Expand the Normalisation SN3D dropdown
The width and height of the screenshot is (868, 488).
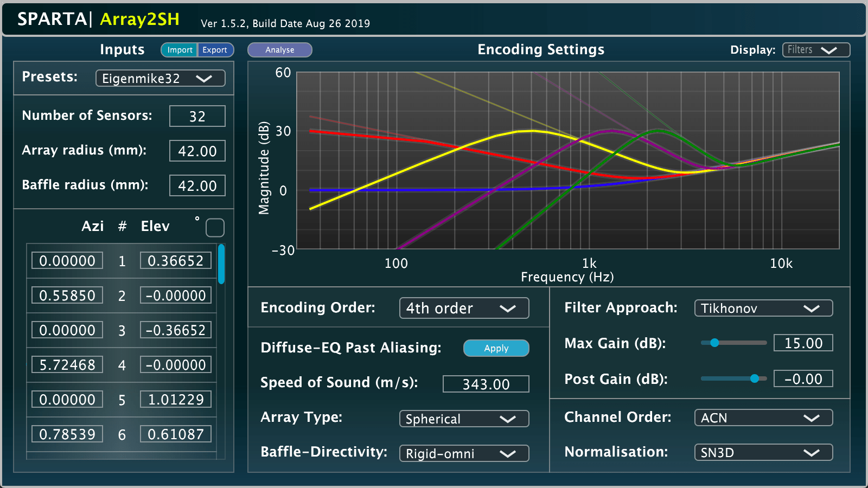pos(763,453)
